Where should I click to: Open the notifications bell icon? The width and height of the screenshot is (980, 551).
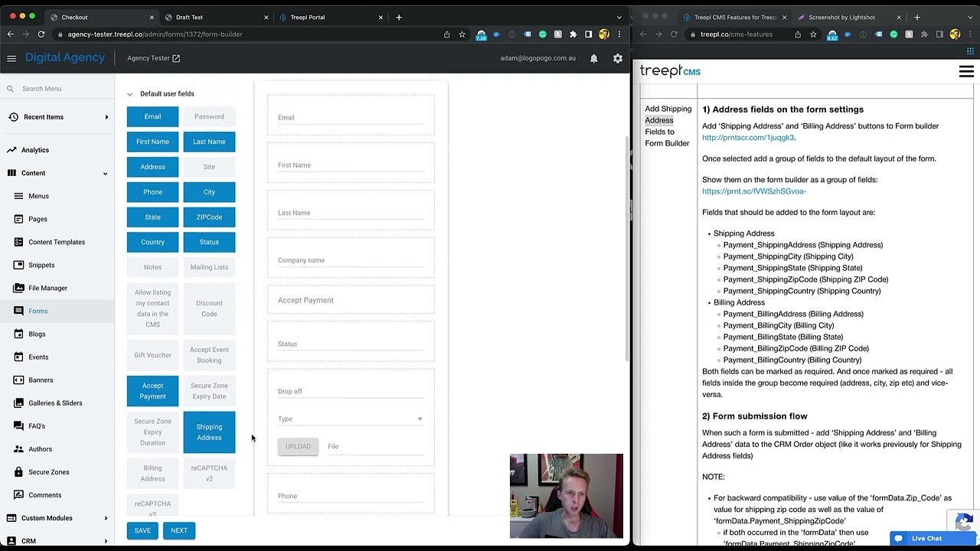(x=593, y=58)
